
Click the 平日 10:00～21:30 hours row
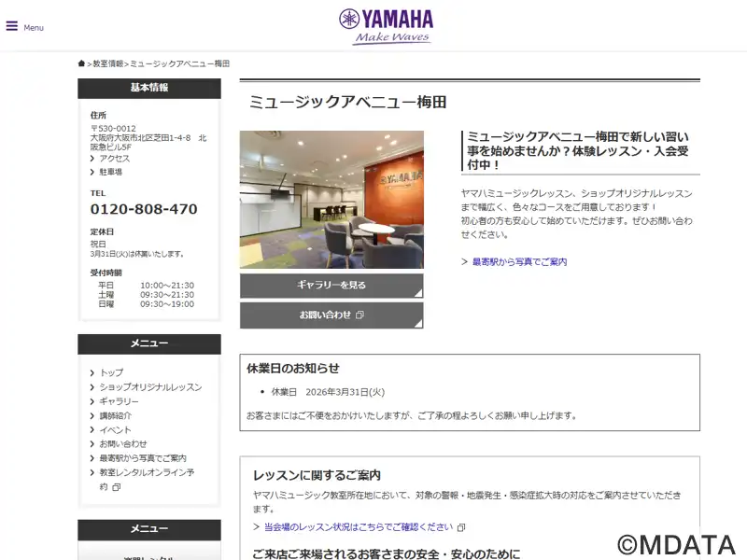tap(147, 286)
